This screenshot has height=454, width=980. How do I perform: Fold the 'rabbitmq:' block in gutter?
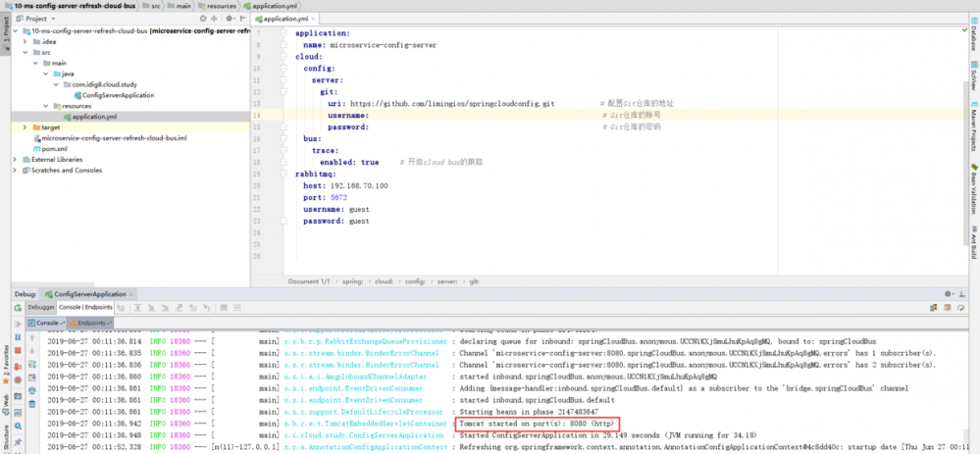pos(284,175)
